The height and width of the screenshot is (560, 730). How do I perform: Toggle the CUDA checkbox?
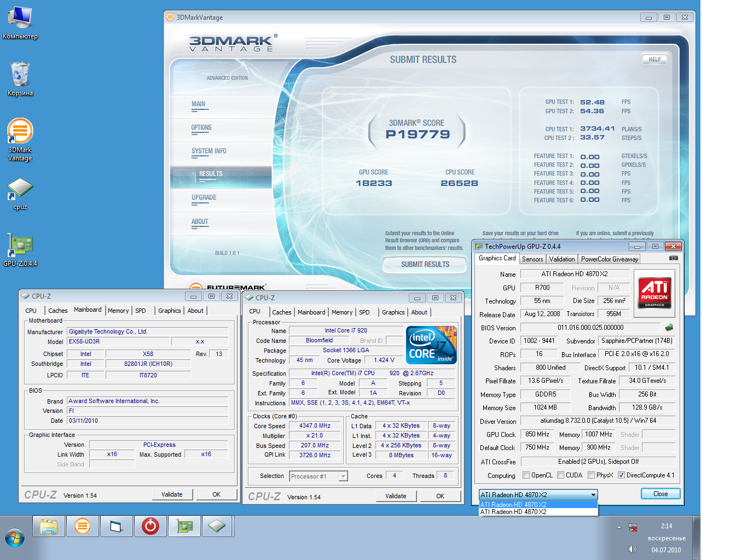coord(560,475)
